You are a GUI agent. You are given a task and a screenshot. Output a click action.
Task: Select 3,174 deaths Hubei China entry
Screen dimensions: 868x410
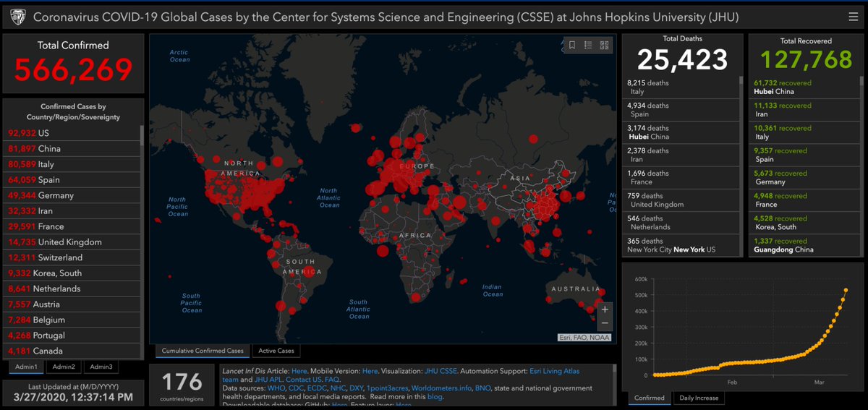(680, 132)
